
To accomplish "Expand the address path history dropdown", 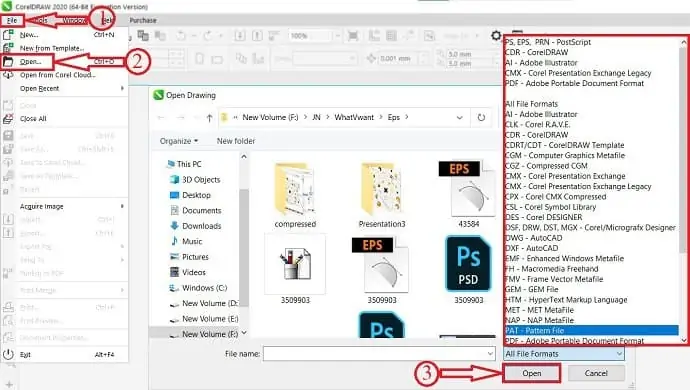I will click(x=459, y=118).
